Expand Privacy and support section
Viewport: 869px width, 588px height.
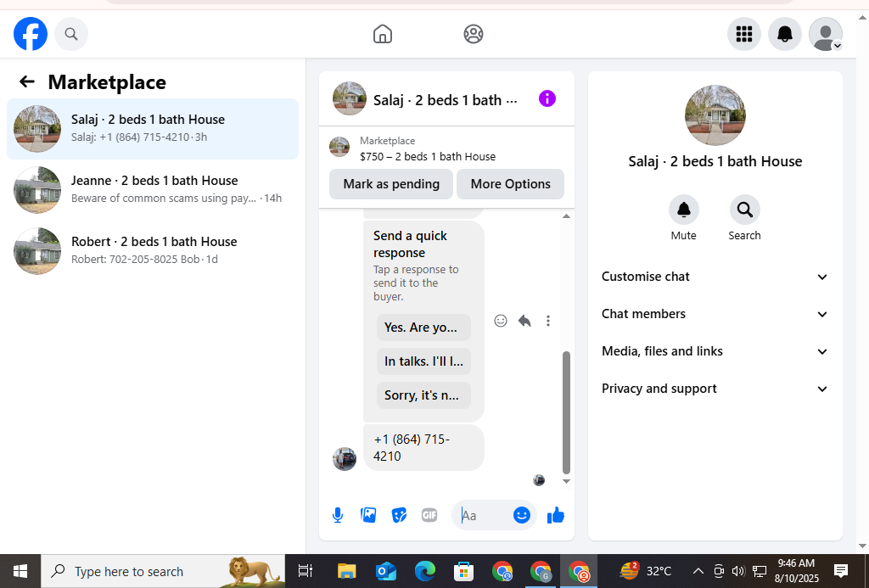[715, 389]
